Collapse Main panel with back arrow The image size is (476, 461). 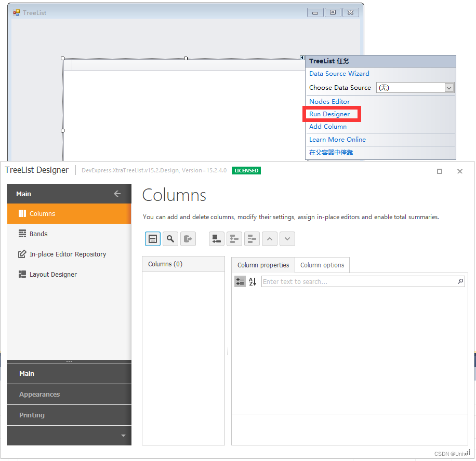[117, 194]
